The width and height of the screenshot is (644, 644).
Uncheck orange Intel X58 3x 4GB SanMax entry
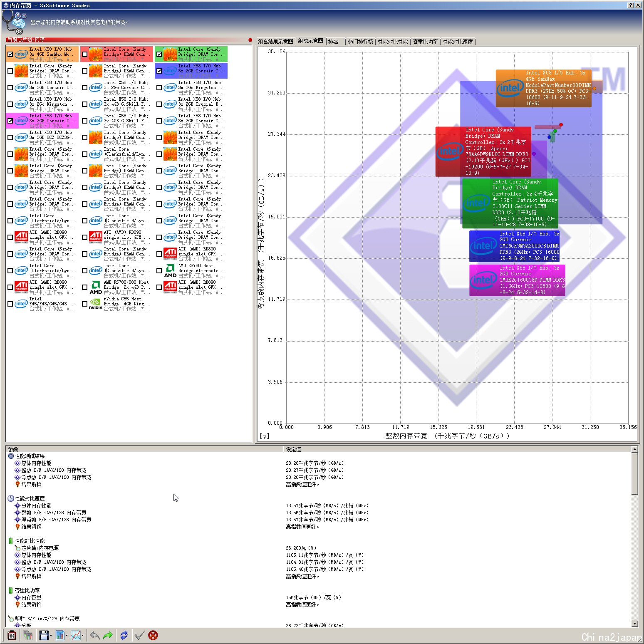coord(10,54)
